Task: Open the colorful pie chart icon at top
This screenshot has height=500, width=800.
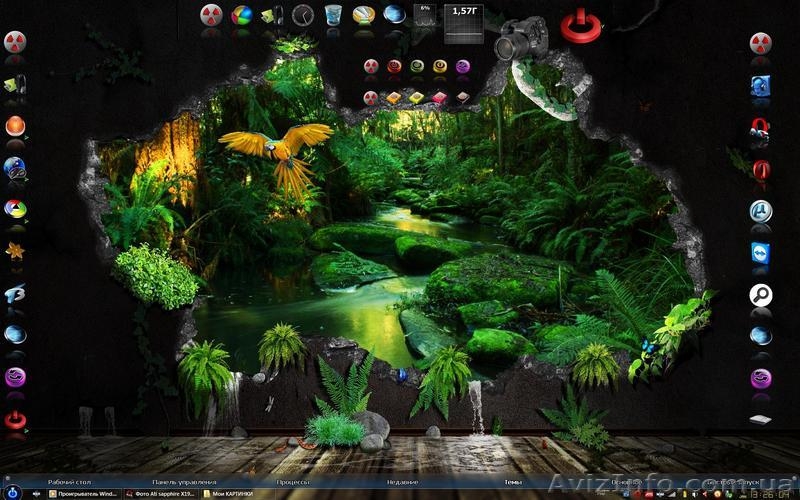Action: click(x=241, y=14)
